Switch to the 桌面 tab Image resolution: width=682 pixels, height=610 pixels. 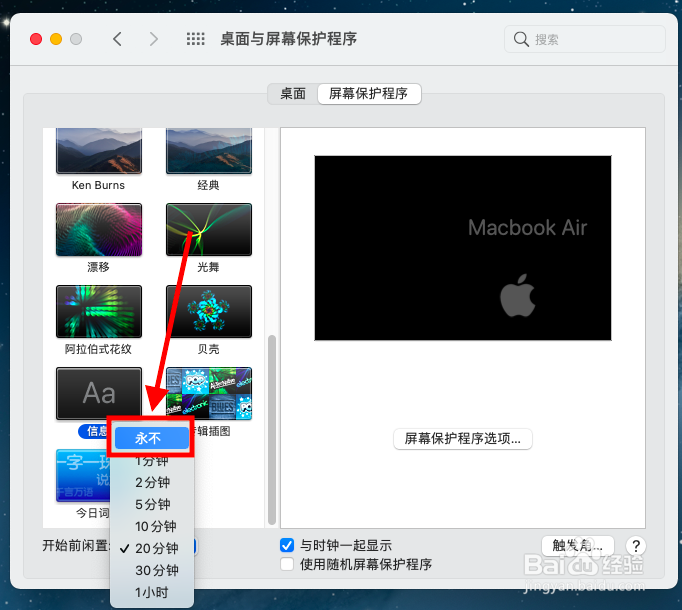tap(293, 94)
